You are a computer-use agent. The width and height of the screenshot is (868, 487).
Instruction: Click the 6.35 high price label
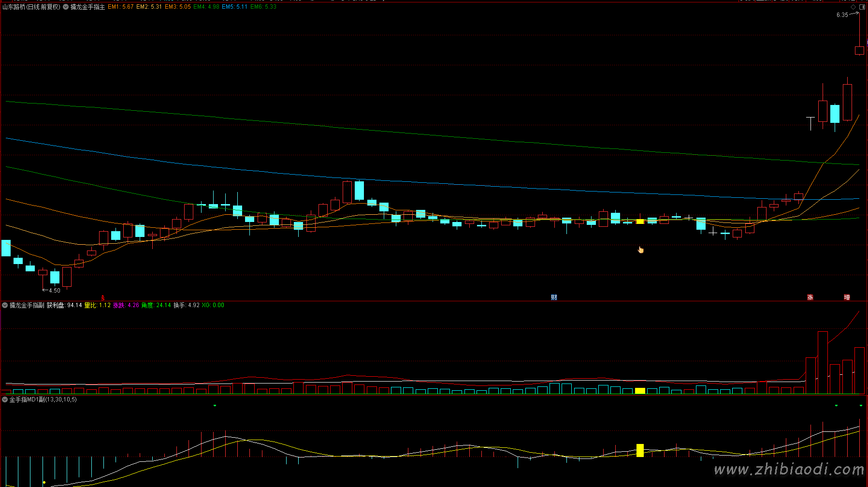tap(842, 15)
